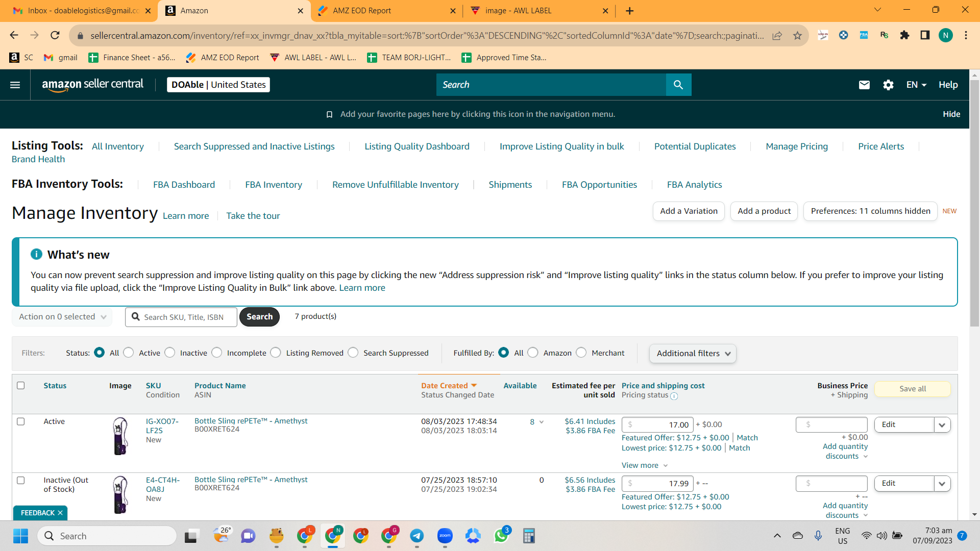Click the 17.00 price field
The height and width of the screenshot is (551, 980).
[657, 425]
